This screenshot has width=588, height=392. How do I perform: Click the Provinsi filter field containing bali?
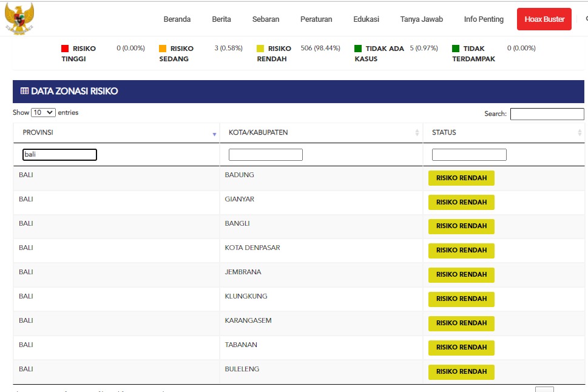[x=59, y=155]
